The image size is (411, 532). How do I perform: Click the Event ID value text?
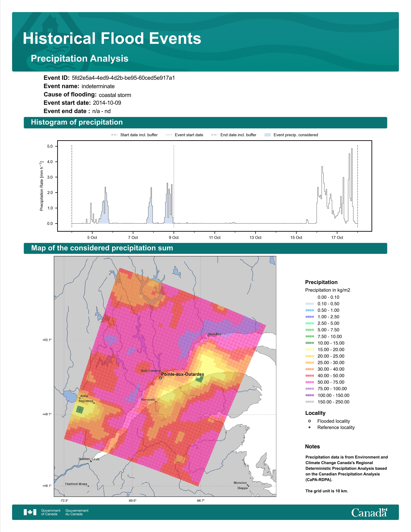pos(123,78)
